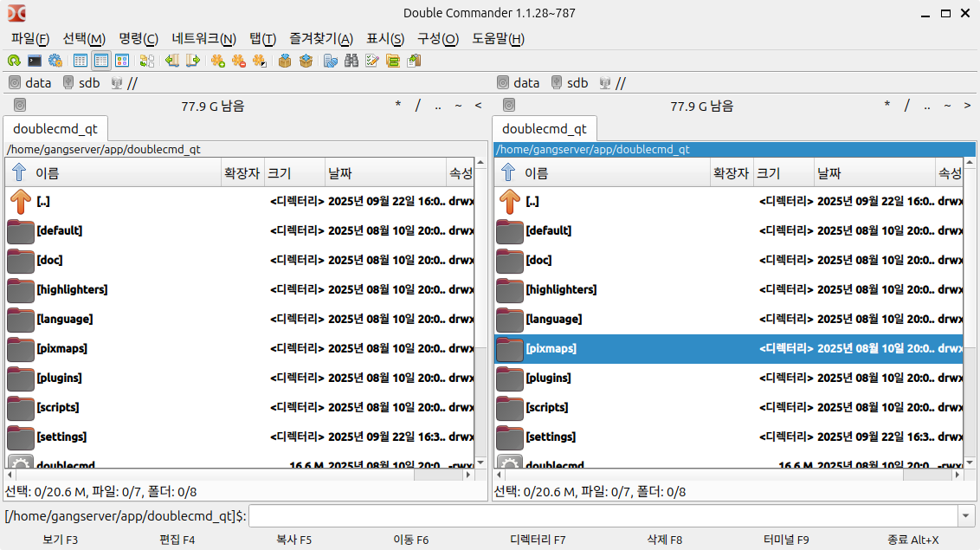This screenshot has height=550, width=980.
Task: Open the 탭(T) menu
Action: (262, 39)
